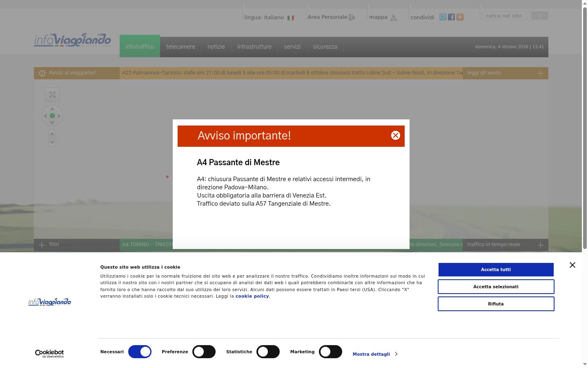Open the servizi tab
This screenshot has height=368, width=588.
tap(292, 47)
